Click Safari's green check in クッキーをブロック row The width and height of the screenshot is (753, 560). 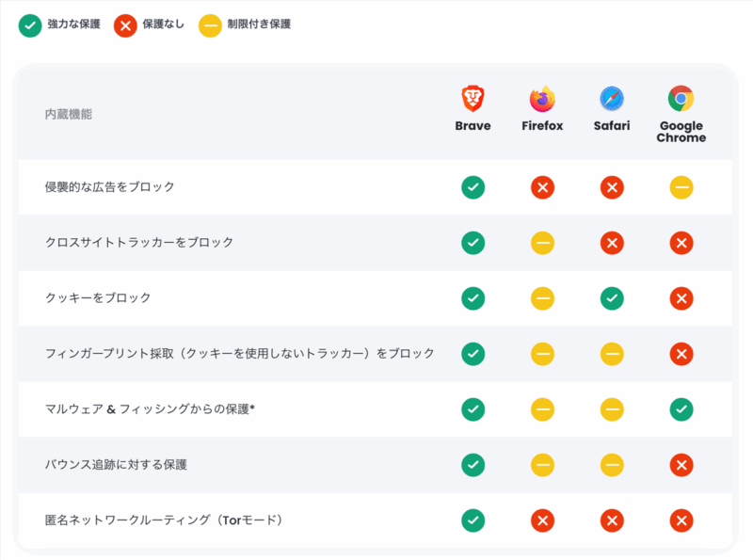click(x=612, y=298)
